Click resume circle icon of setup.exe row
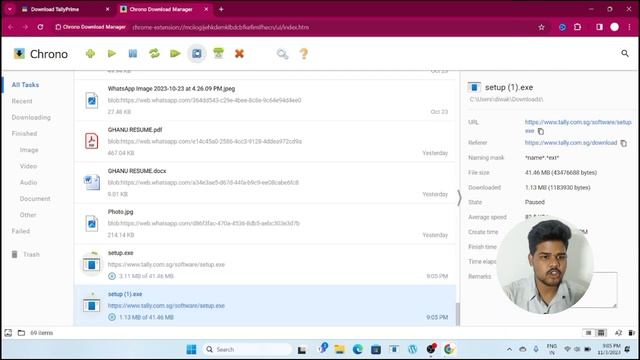640x360 pixels. (112, 276)
